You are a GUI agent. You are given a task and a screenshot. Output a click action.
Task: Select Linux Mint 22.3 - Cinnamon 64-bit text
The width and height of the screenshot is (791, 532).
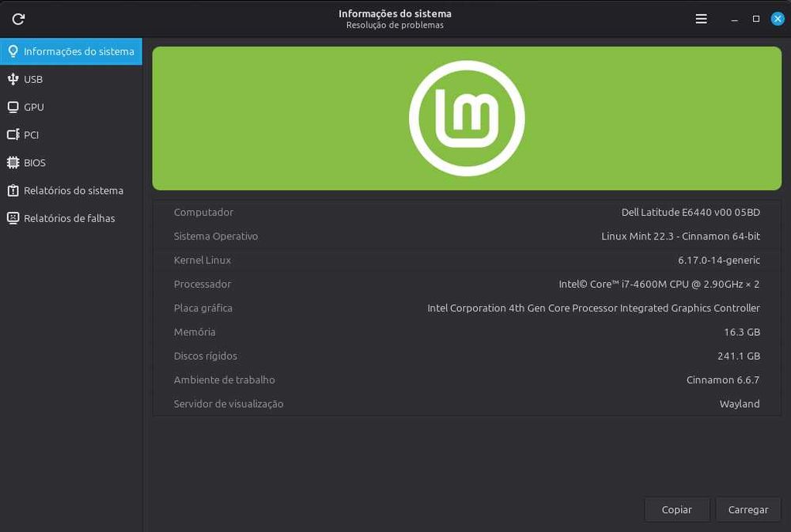[x=680, y=236]
